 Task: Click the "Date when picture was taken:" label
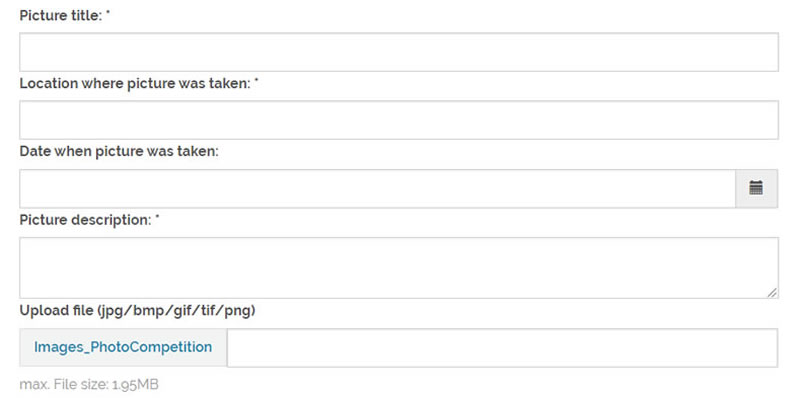click(119, 152)
